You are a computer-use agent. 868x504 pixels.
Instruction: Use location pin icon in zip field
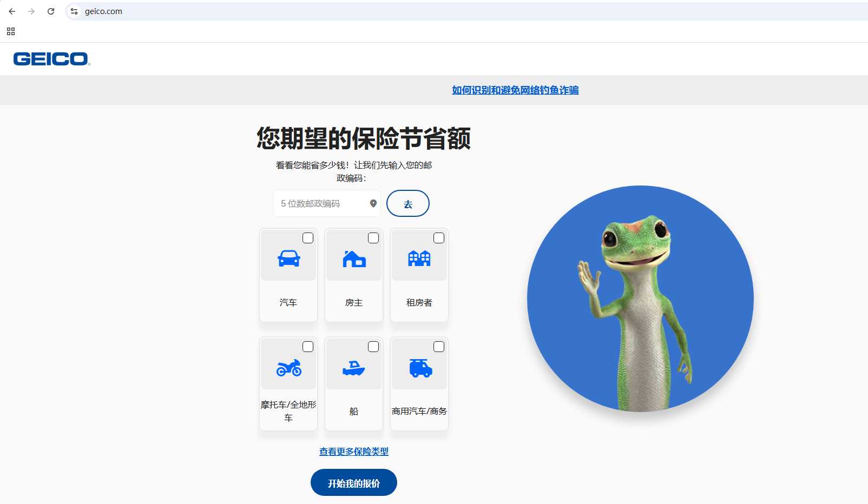(x=373, y=203)
